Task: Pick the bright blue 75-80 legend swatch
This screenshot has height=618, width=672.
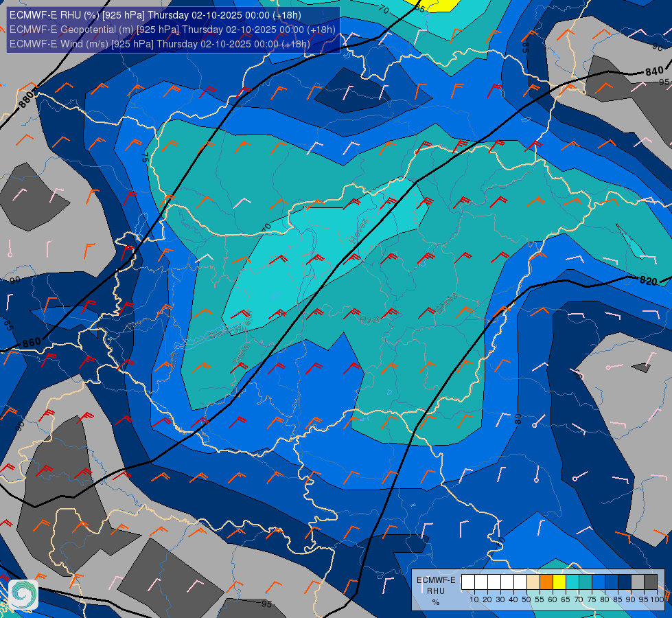Action: click(x=599, y=582)
